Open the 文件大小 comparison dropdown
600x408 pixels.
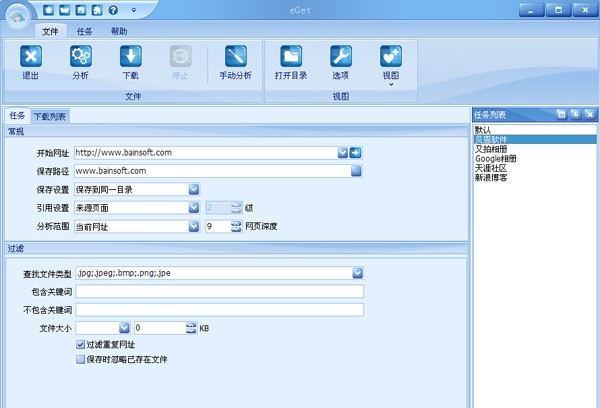pos(124,328)
